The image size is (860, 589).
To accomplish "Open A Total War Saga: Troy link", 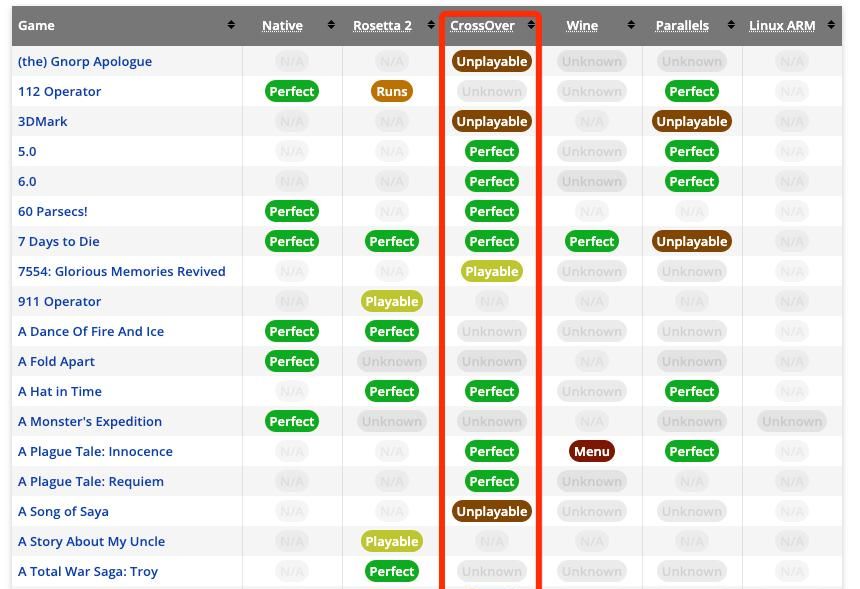I will pos(88,571).
